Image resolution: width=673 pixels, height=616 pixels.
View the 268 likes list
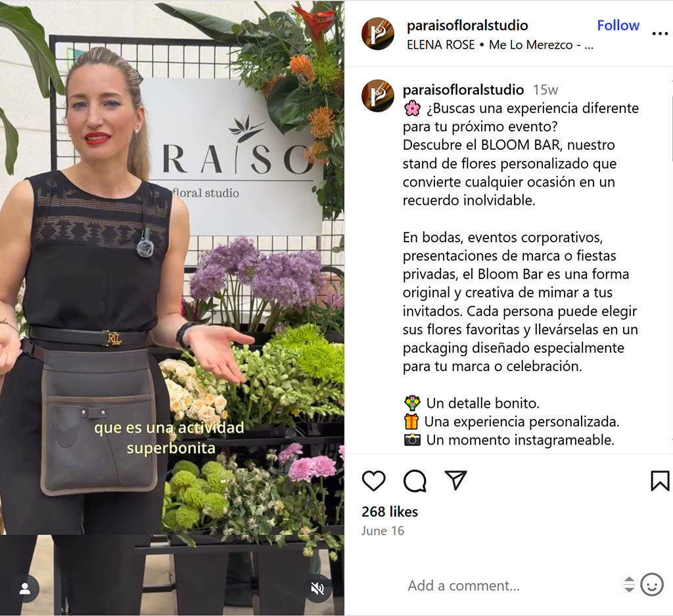pos(390,512)
